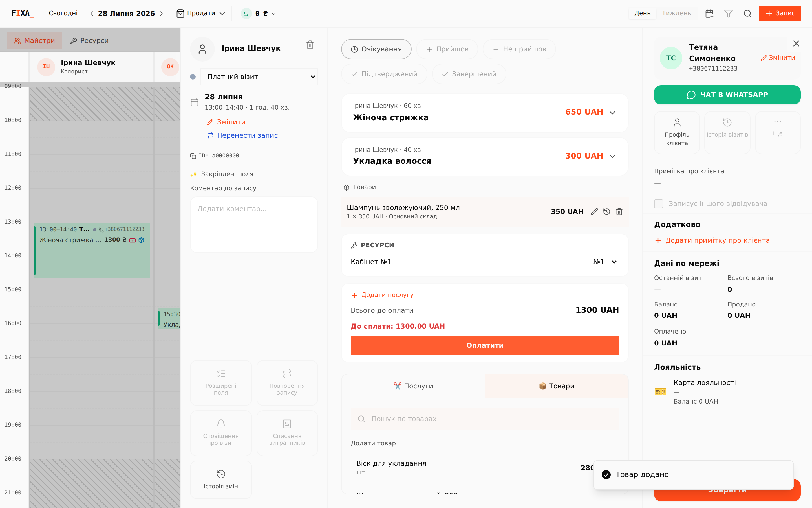Set the status to Завершений
The height and width of the screenshot is (508, 812).
pyautogui.click(x=469, y=74)
